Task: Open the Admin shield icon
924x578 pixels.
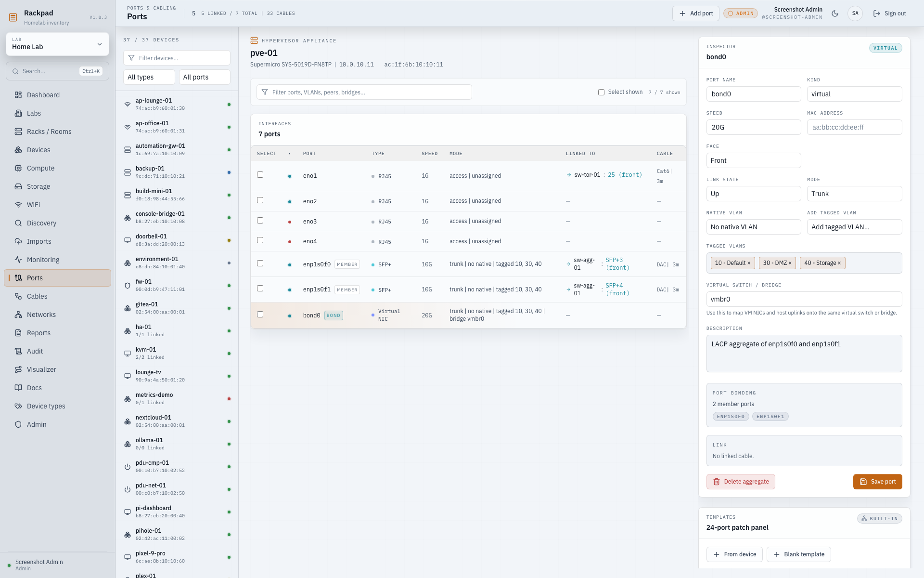Action: (x=18, y=424)
